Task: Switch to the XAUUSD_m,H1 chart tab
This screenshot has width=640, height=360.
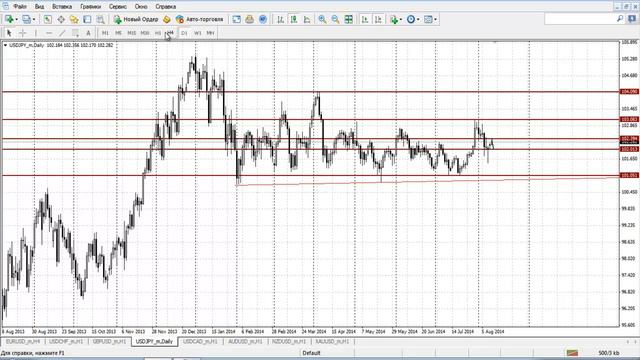Action: 332,341
